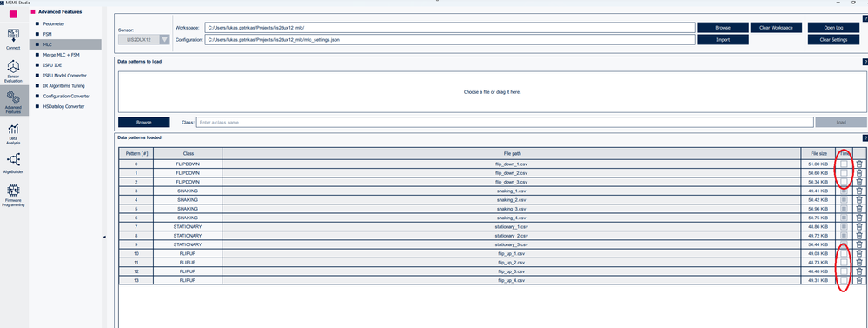The width and height of the screenshot is (868, 328).
Task: Delete the shaking_2.csv pattern with its trash icon
Action: (x=859, y=199)
